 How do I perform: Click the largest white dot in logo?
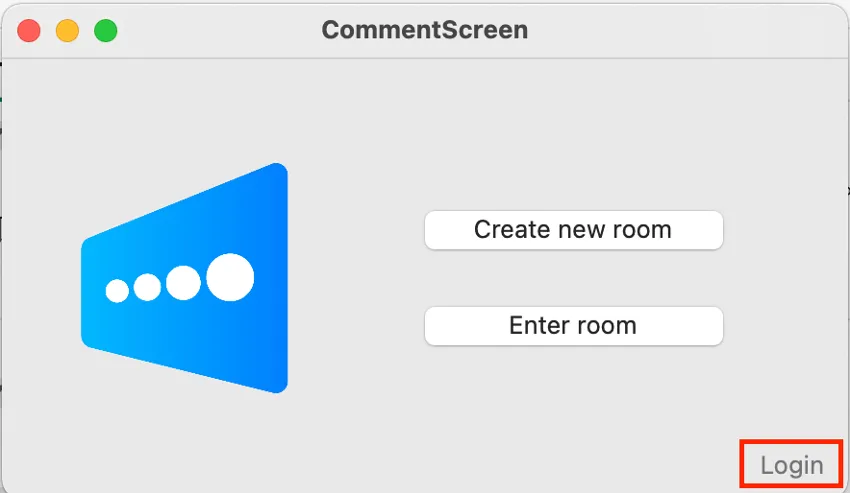(230, 278)
